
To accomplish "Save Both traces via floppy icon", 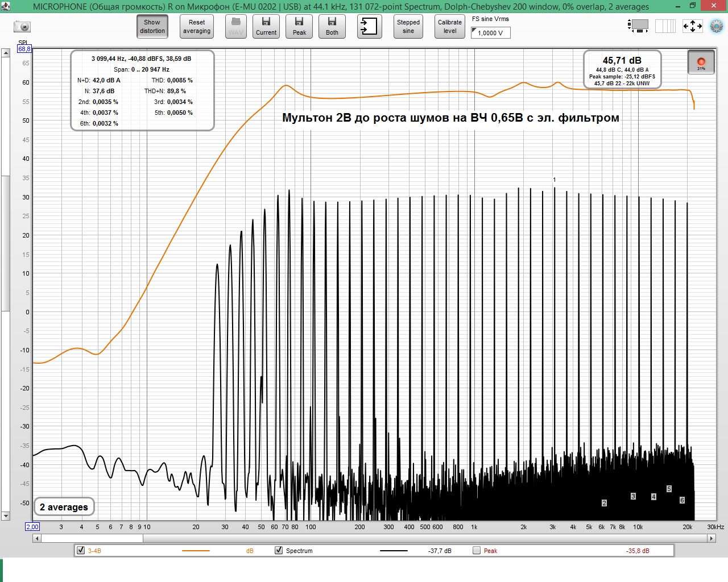I will point(332,26).
